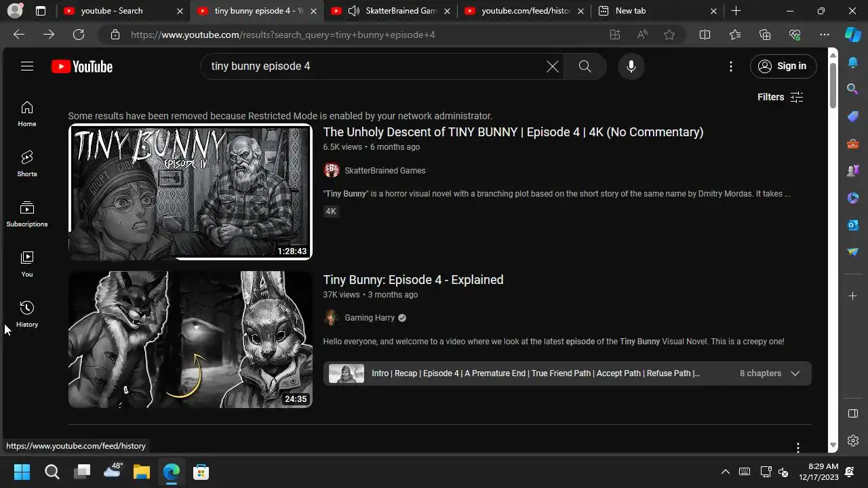Visit Gaming Harry channel name
The image size is (868, 488).
(370, 318)
